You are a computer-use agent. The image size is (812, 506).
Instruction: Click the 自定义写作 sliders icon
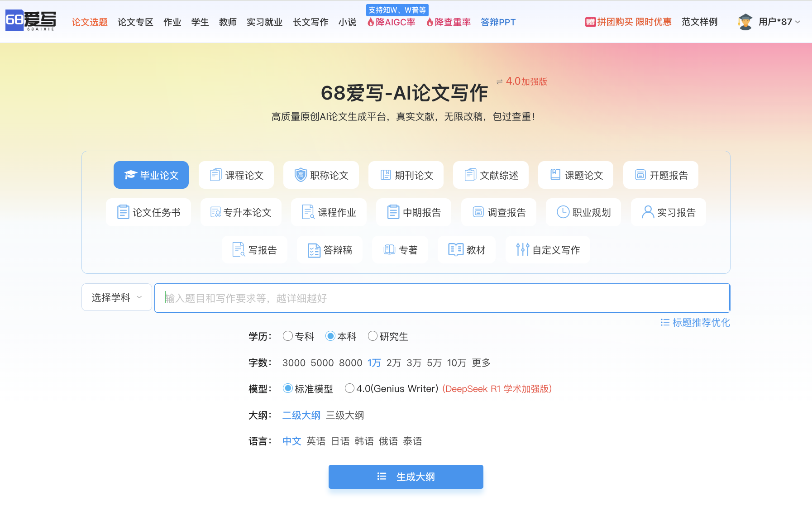522,250
